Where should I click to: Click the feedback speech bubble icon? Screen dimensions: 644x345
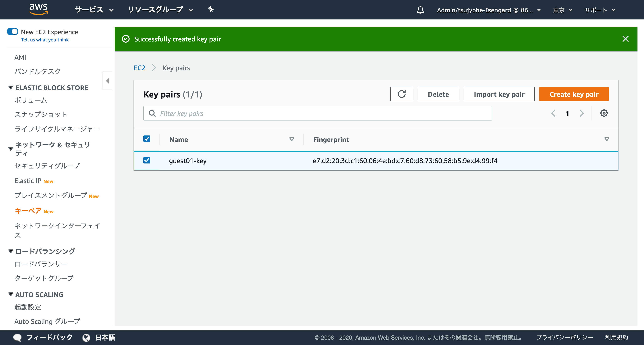click(x=17, y=338)
